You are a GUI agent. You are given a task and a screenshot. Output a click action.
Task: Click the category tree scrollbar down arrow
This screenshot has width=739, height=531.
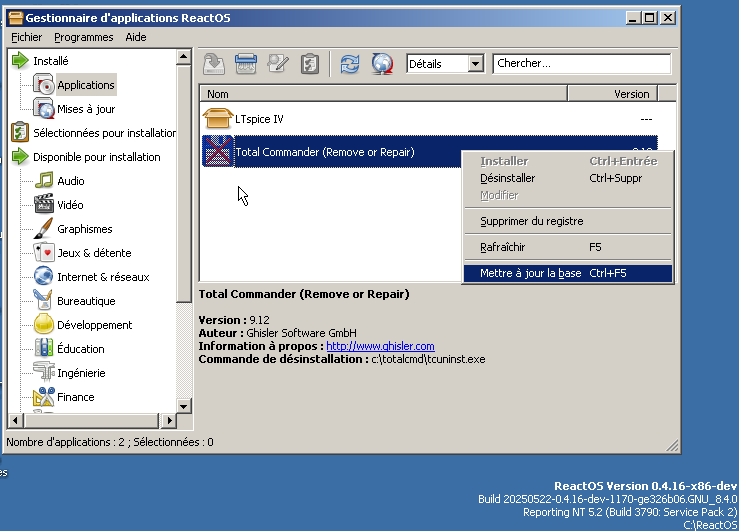(184, 406)
